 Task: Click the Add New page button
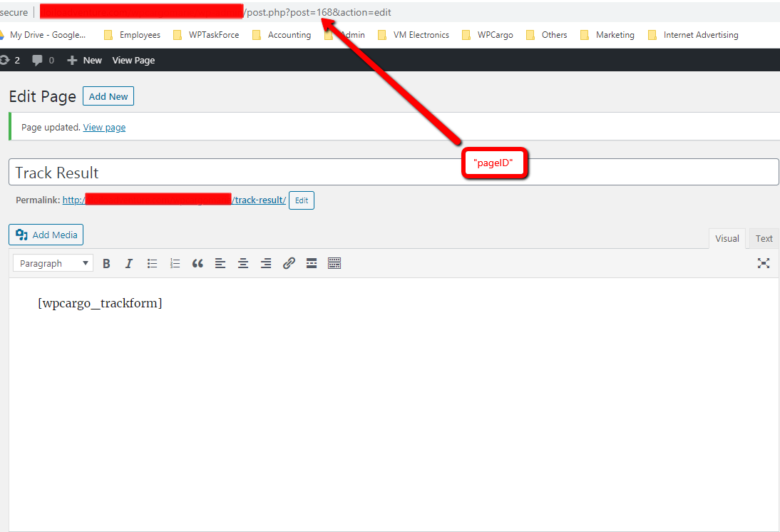point(108,97)
